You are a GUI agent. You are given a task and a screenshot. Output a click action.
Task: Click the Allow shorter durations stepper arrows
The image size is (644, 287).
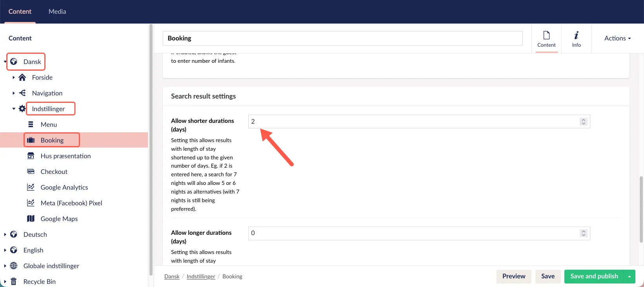click(584, 122)
